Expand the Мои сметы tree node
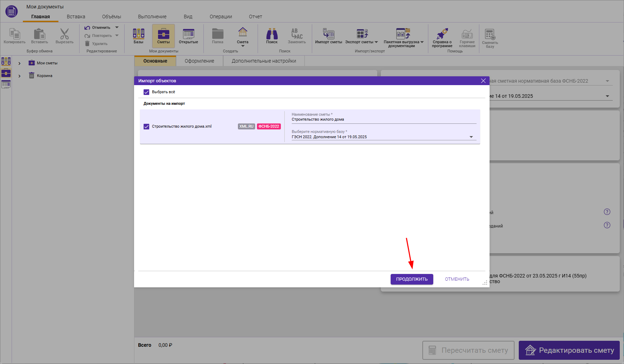The width and height of the screenshot is (624, 364). [19, 63]
